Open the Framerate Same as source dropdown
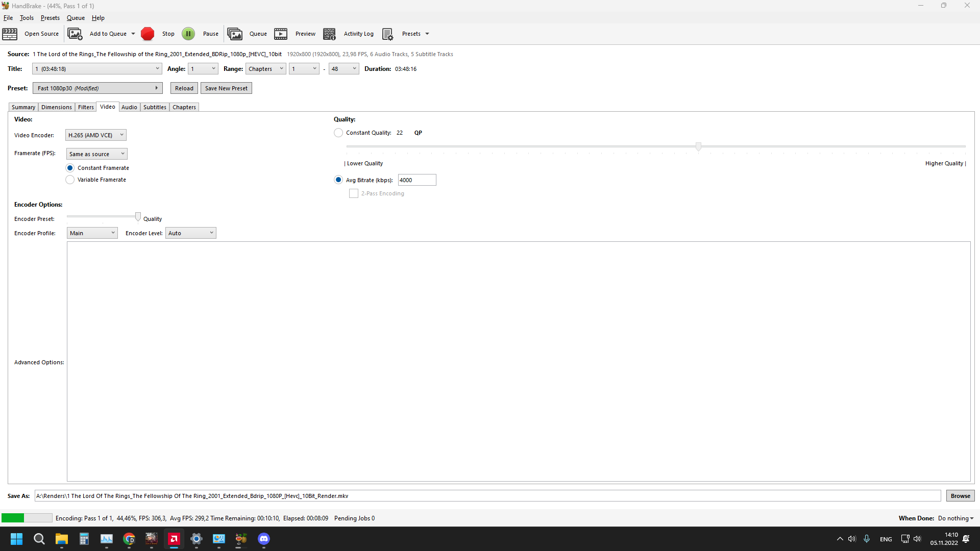Viewport: 980px width, 551px height. pos(96,154)
